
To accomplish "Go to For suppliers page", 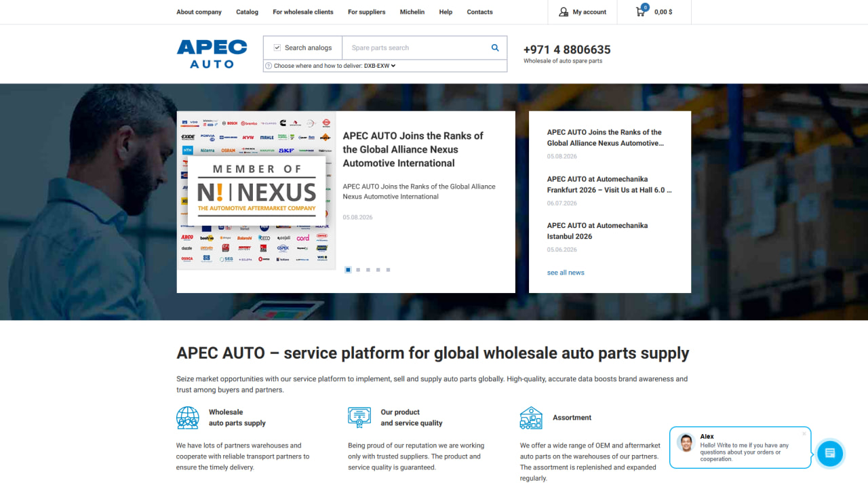I will 367,12.
